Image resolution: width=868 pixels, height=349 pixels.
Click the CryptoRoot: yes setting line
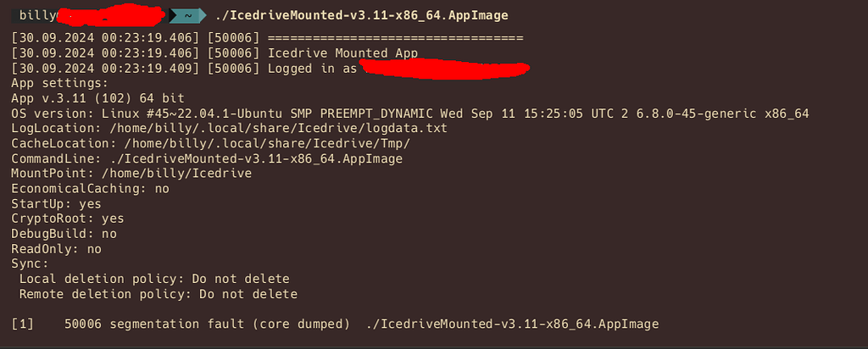tap(68, 219)
